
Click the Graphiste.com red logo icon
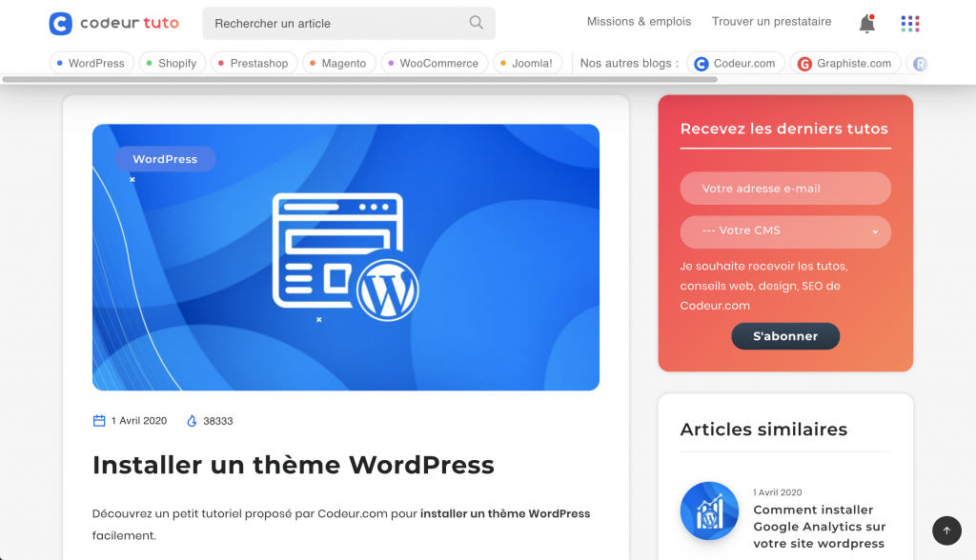(804, 64)
